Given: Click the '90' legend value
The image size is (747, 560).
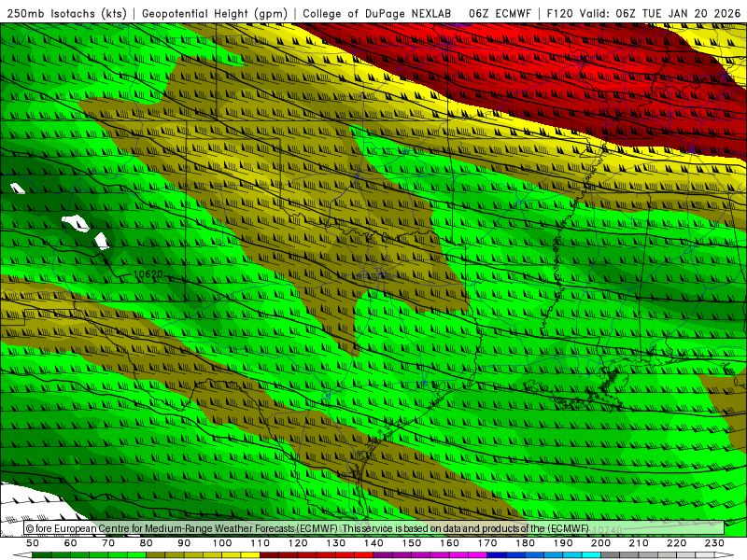Looking at the screenshot, I should point(184,543).
